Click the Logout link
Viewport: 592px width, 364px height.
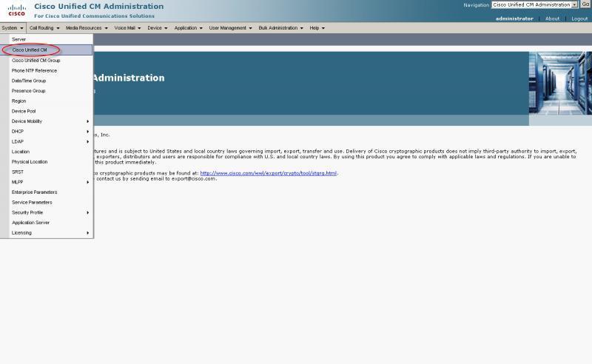pyautogui.click(x=579, y=18)
